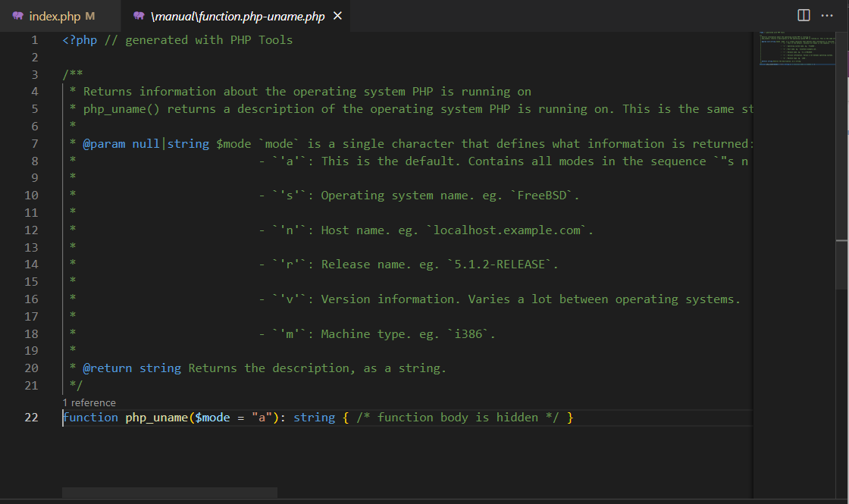Image resolution: width=849 pixels, height=504 pixels.
Task: Close the function.php-uname.php tab
Action: (337, 16)
